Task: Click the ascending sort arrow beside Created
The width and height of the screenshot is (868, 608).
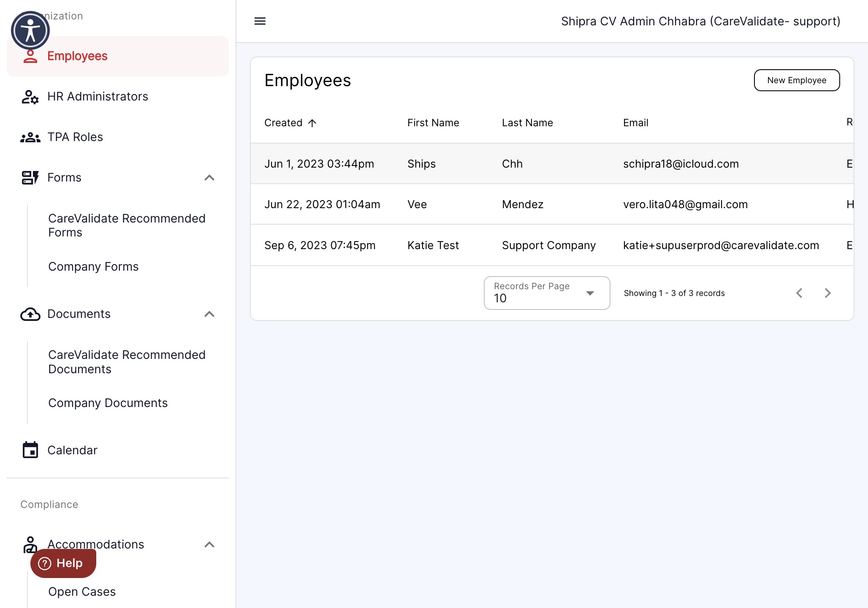Action: (312, 123)
